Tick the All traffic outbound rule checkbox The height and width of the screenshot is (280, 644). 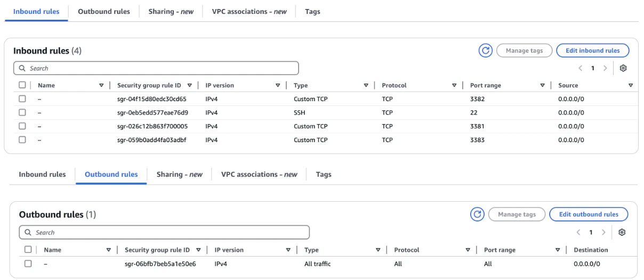tap(28, 263)
